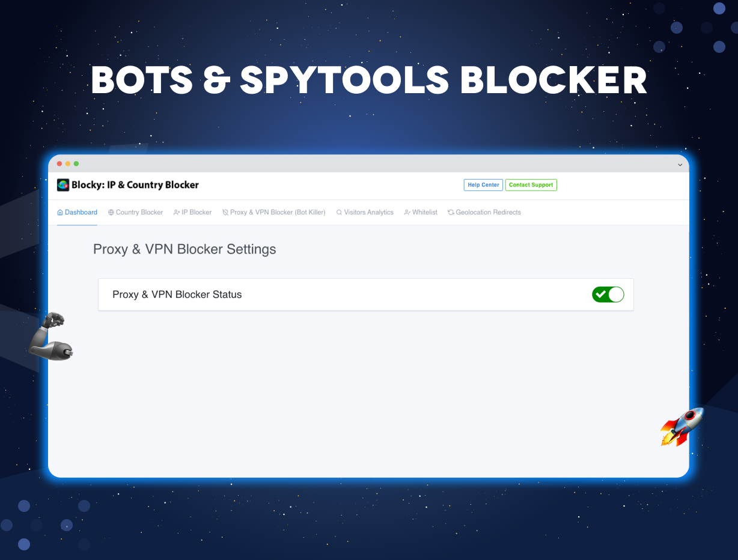The width and height of the screenshot is (738, 560).
Task: Select the Proxy & VPN Blocker (Bot Killer) tab
Action: (273, 212)
